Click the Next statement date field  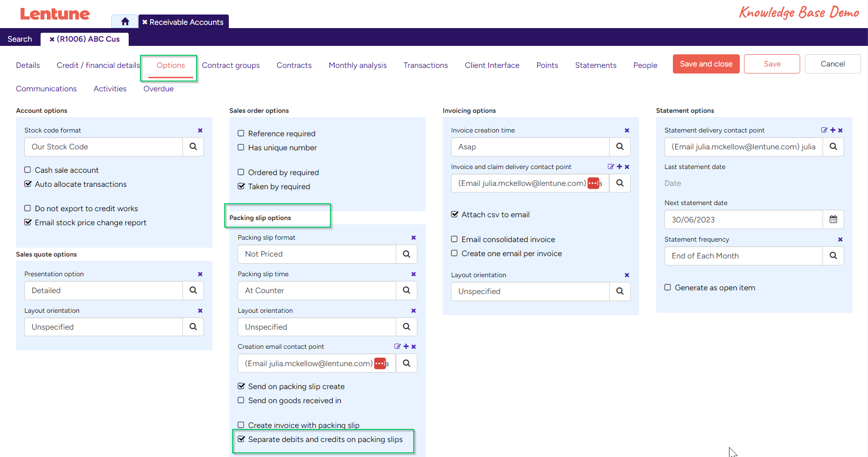(x=744, y=219)
